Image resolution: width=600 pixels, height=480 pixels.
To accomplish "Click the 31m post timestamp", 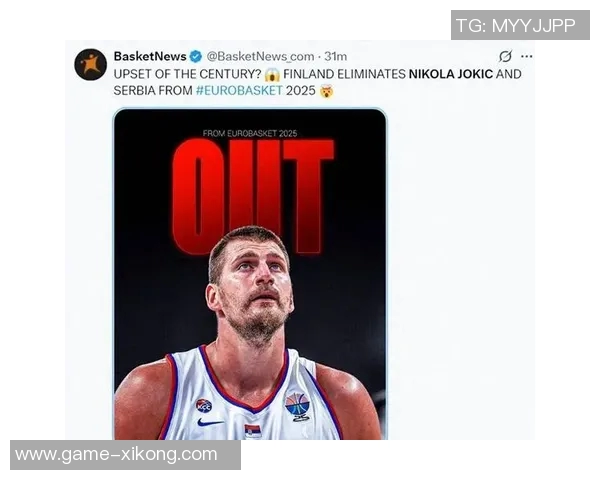I will pos(336,56).
